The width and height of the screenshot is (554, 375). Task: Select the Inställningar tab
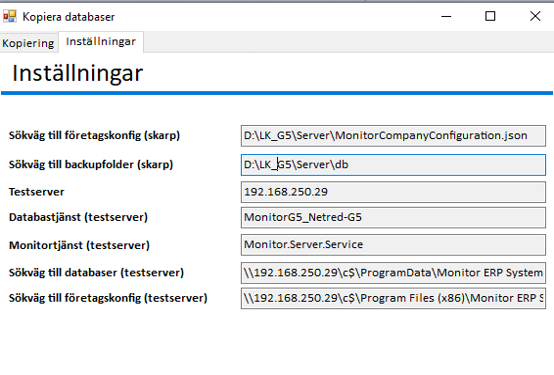[x=101, y=42]
